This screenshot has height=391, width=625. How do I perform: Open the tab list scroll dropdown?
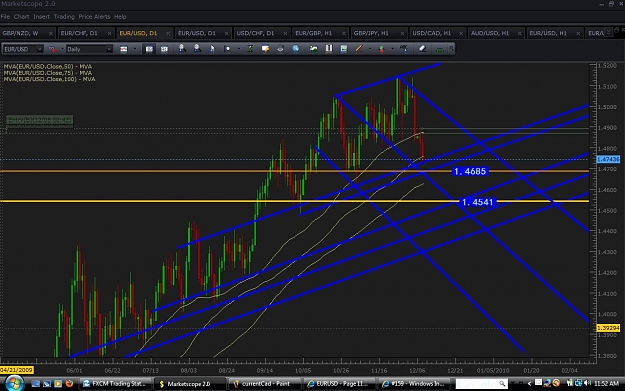(608, 32)
